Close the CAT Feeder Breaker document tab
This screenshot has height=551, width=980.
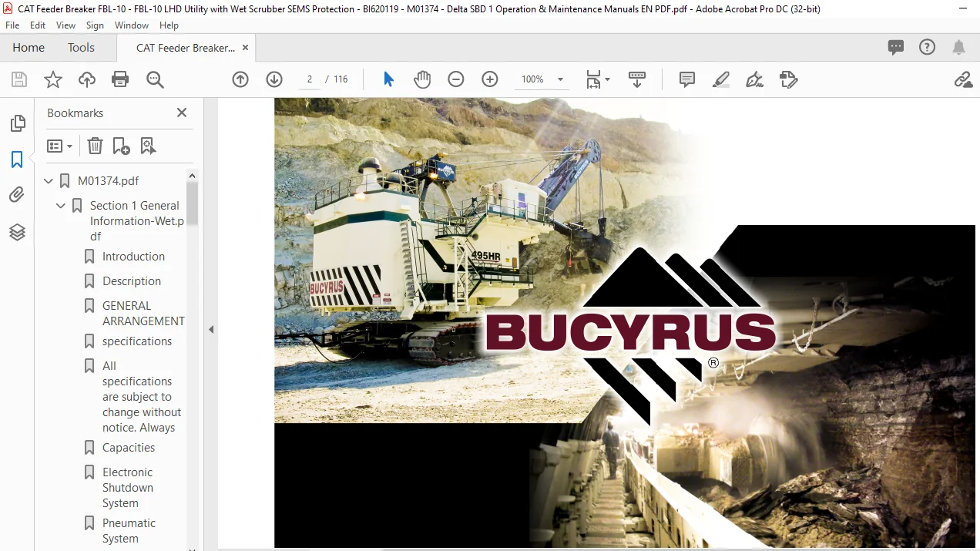pyautogui.click(x=246, y=48)
